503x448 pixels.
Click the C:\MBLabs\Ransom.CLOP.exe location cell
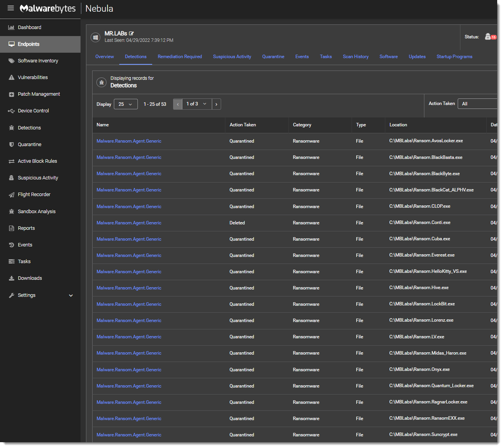[x=420, y=206]
